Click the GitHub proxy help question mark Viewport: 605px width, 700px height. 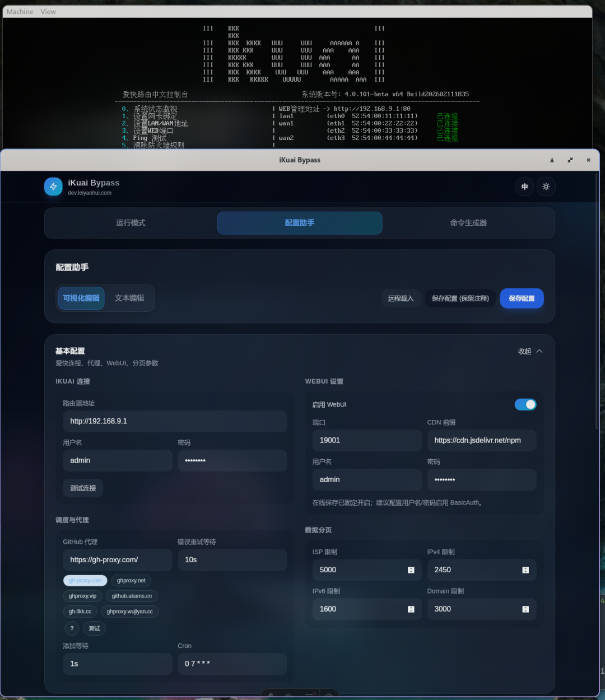click(x=72, y=628)
